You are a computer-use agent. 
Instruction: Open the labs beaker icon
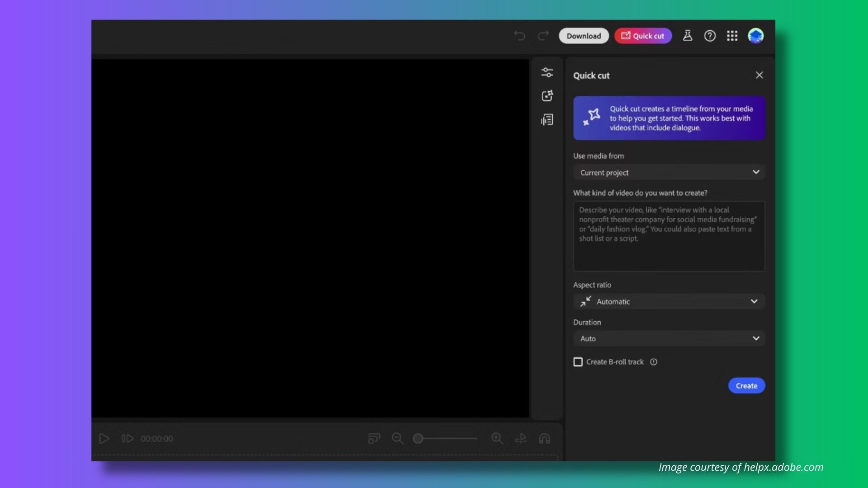(x=688, y=36)
